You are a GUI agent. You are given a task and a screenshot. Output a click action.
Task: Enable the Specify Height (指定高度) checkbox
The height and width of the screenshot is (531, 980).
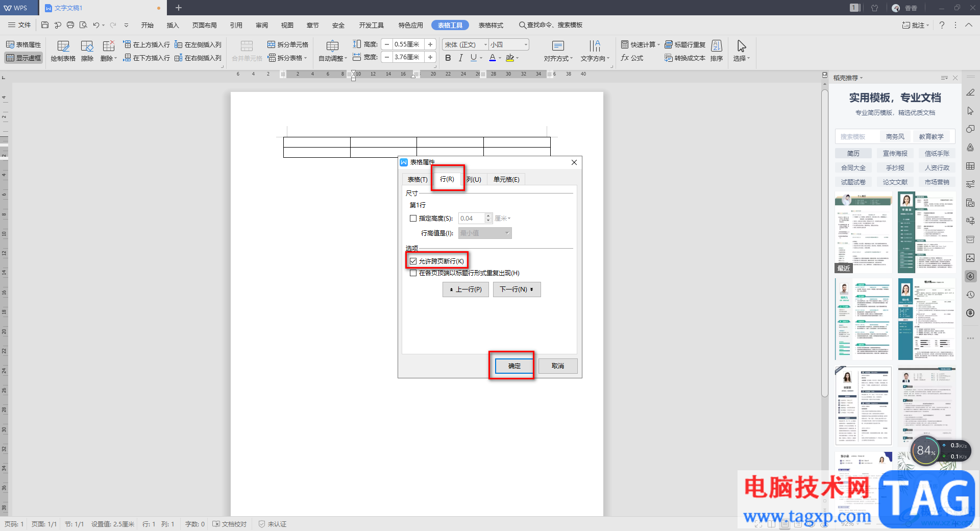click(413, 219)
